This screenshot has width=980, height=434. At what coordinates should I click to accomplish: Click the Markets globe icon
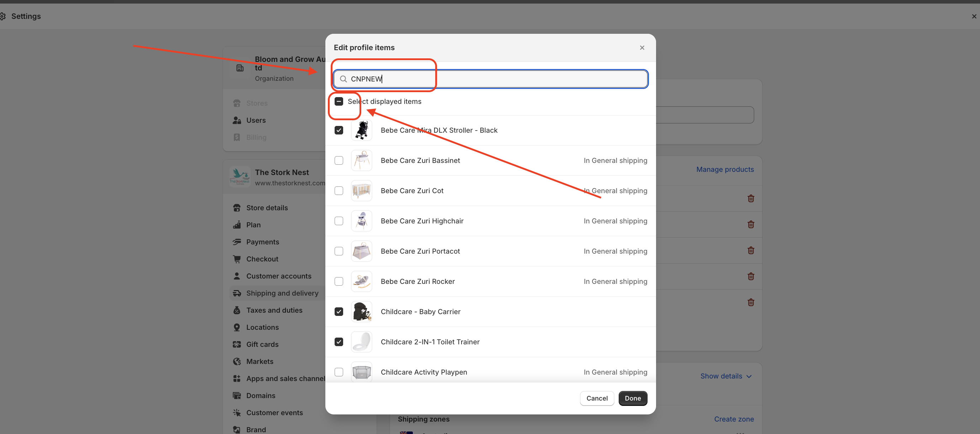pyautogui.click(x=236, y=361)
